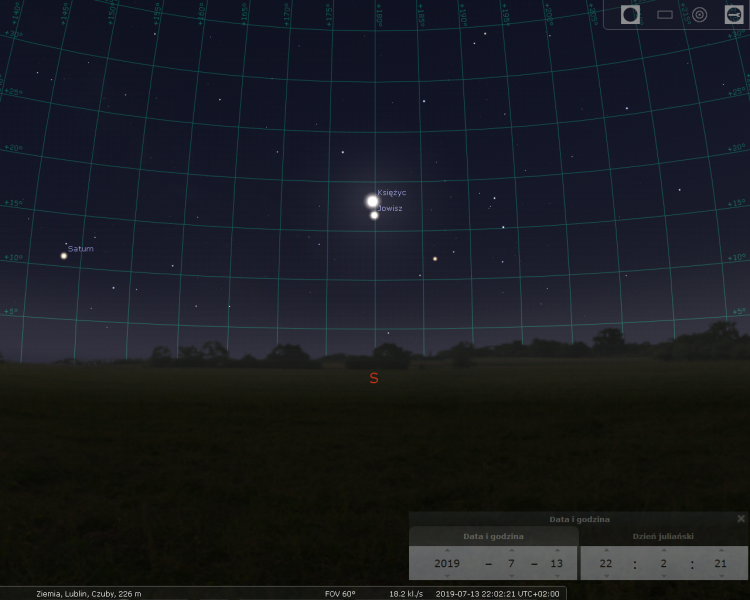This screenshot has width=750, height=600.
Task: Enable the Telrad sight icon
Action: click(x=699, y=15)
